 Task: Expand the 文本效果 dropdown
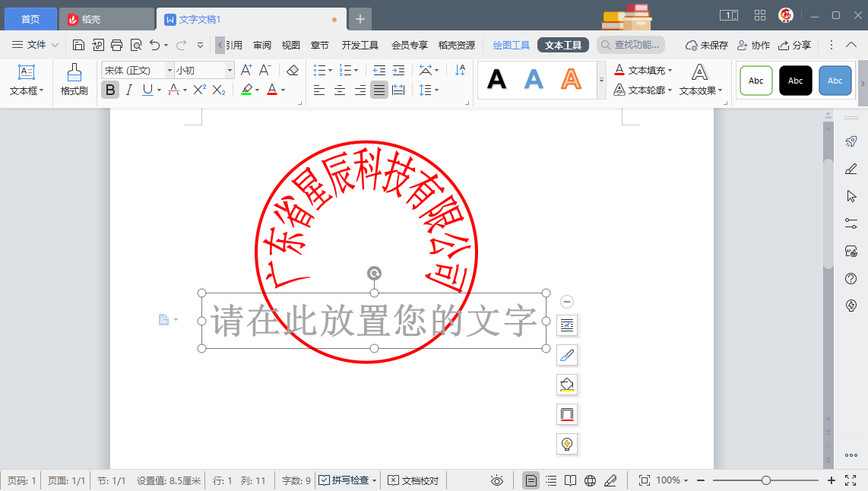click(700, 81)
